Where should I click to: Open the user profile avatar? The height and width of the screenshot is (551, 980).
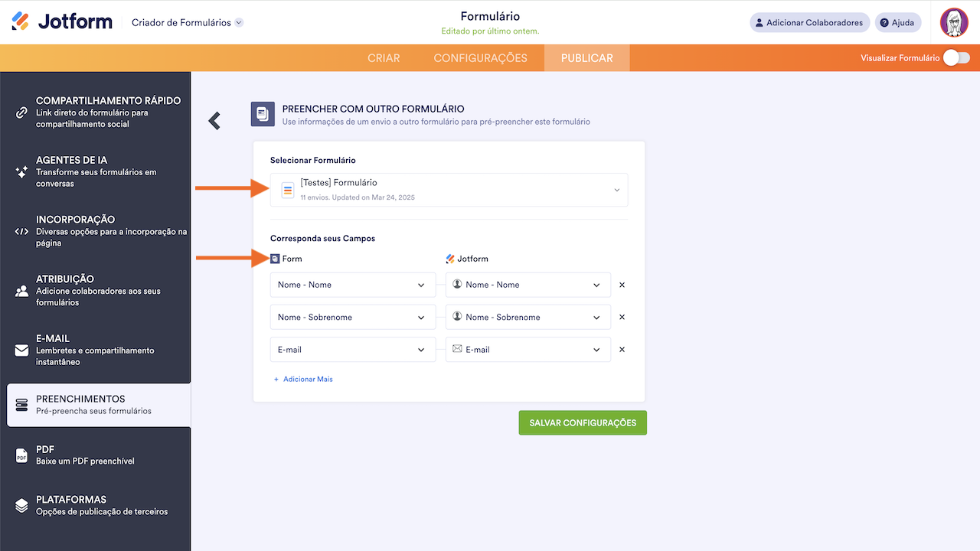(x=954, y=22)
